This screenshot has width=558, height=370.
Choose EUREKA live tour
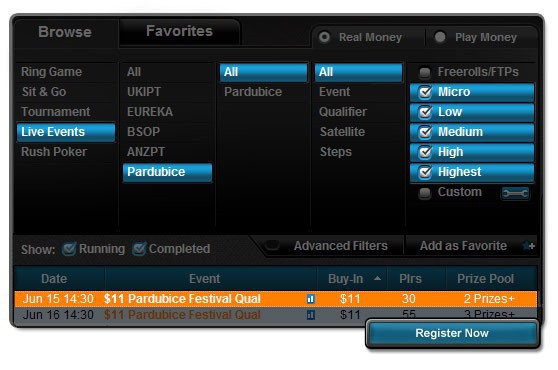tap(167, 112)
